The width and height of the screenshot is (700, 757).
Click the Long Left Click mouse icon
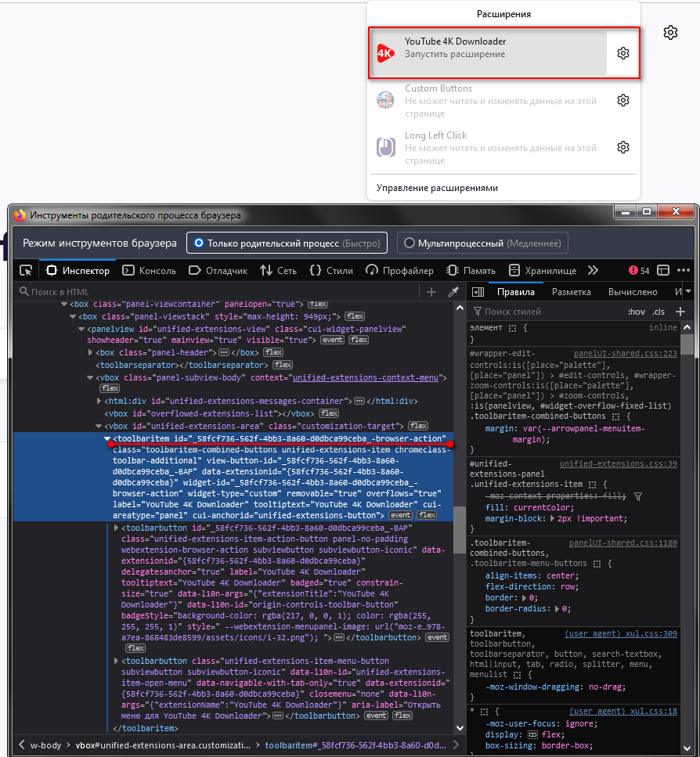[x=386, y=147]
